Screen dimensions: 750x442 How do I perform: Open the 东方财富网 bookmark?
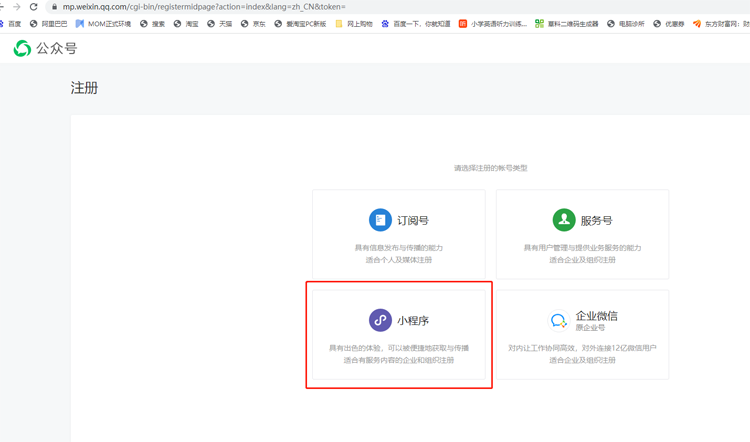pyautogui.click(x=721, y=24)
